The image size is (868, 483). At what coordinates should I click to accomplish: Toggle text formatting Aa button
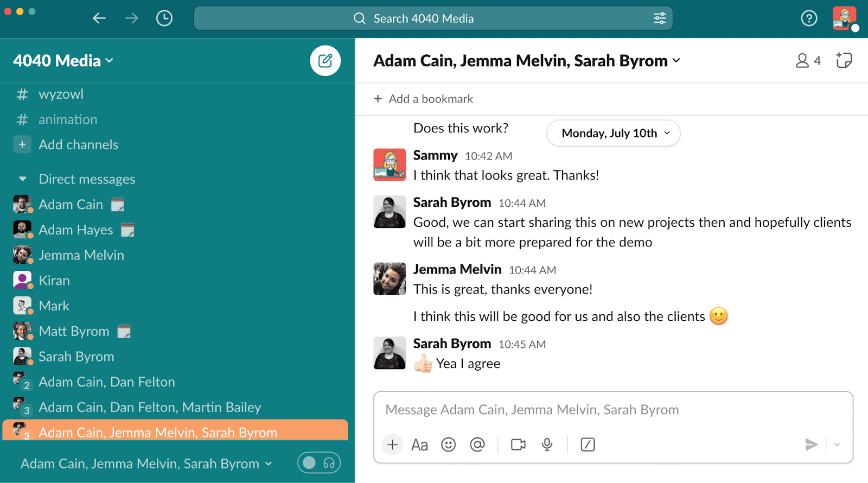click(419, 445)
